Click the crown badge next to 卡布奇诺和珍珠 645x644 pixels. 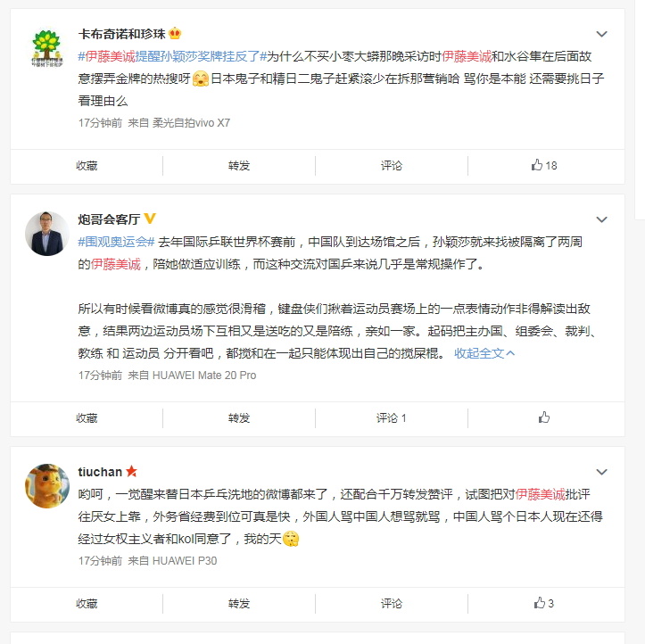[175, 33]
